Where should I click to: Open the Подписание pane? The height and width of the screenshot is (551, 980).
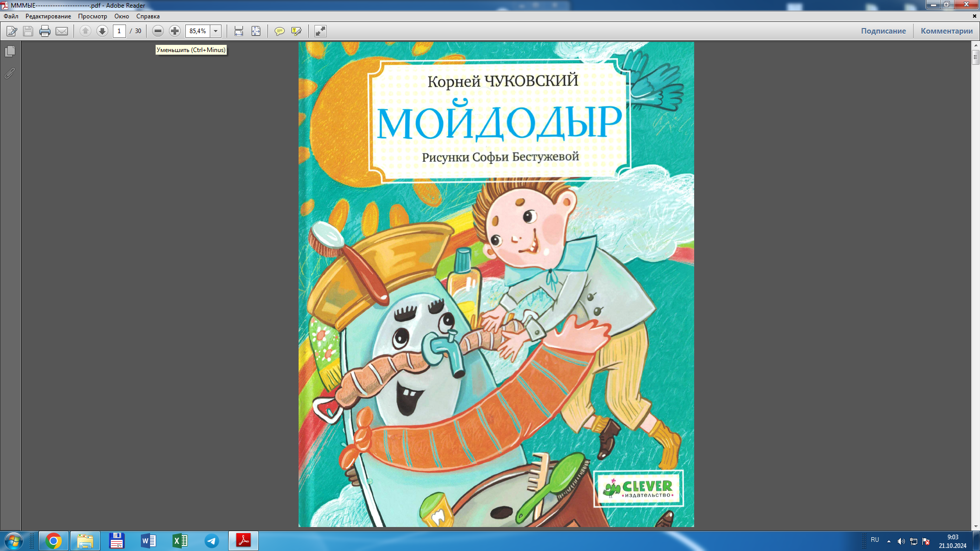click(883, 31)
